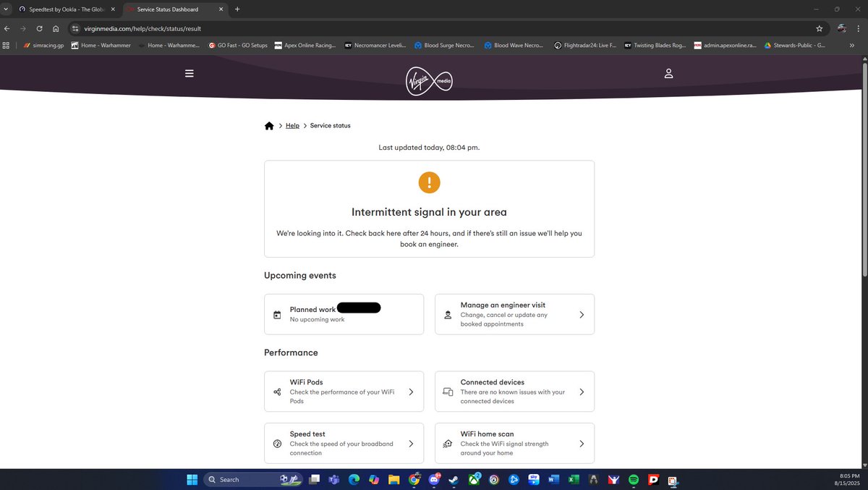Click the browser forward button
868x490 pixels.
(x=23, y=28)
